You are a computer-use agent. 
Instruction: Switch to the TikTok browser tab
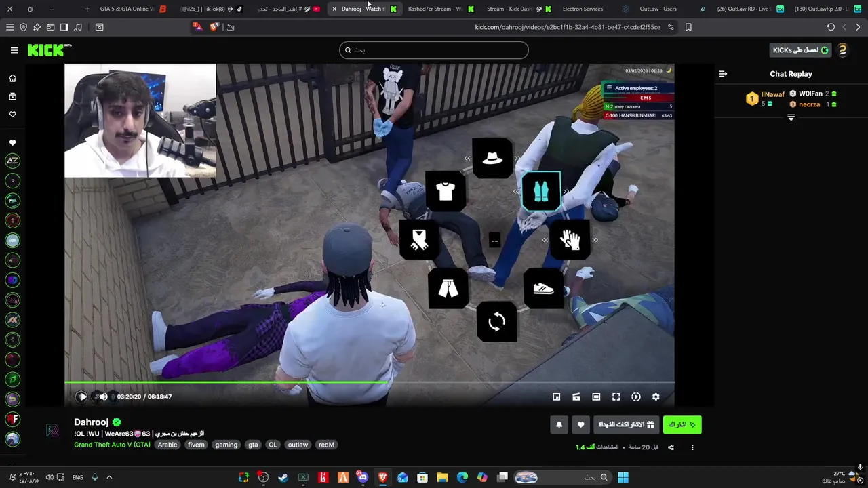[212, 9]
